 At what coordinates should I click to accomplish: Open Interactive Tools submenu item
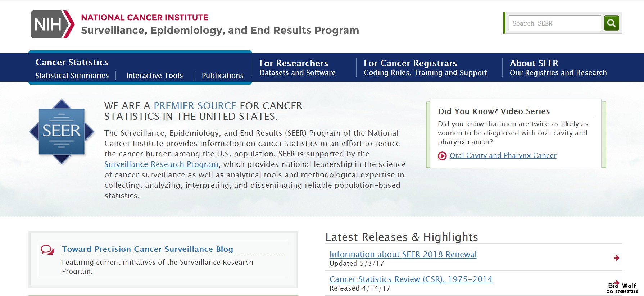click(155, 76)
